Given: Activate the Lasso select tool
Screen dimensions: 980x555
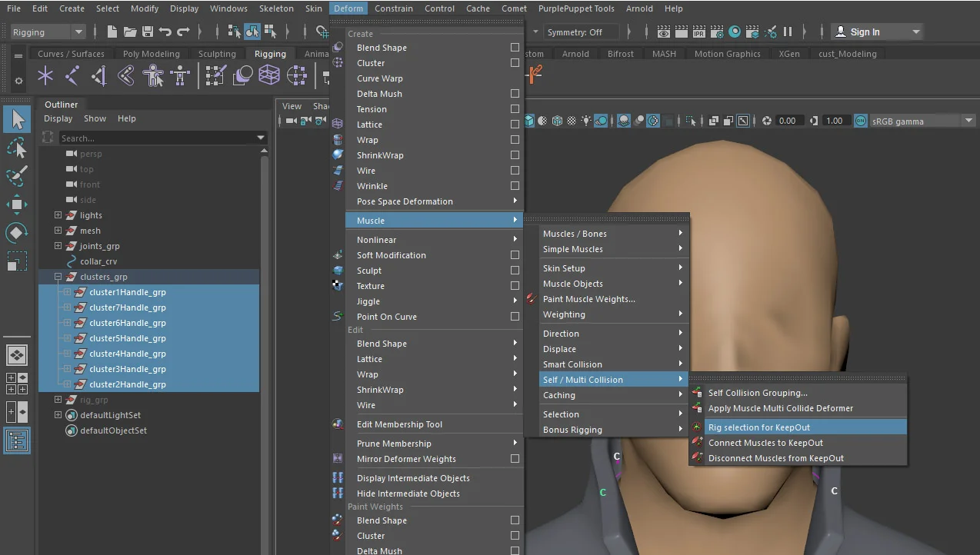Looking at the screenshot, I should [x=18, y=148].
